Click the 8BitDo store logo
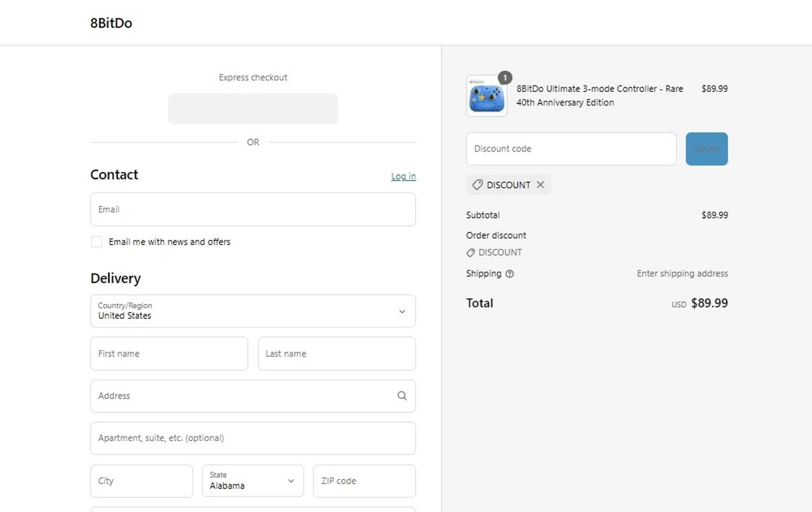Viewport: 812px width, 512px height. (x=111, y=23)
